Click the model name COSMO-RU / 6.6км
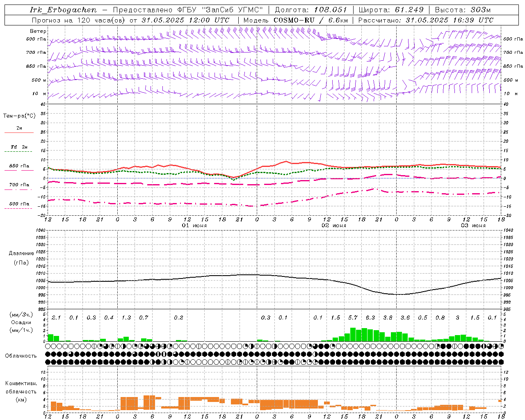 click(311, 20)
